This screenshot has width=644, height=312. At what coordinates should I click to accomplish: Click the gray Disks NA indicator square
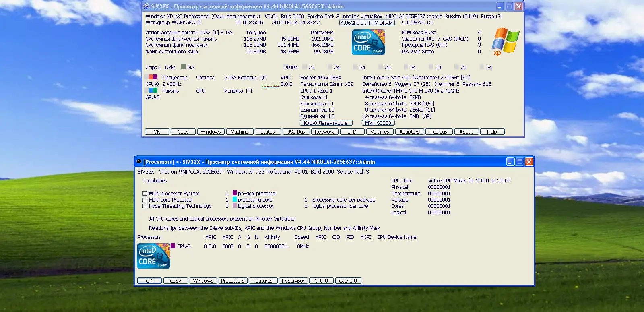tap(183, 67)
